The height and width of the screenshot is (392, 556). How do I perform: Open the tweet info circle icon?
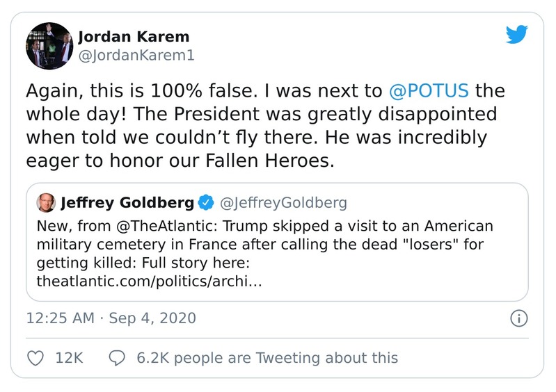[518, 319]
